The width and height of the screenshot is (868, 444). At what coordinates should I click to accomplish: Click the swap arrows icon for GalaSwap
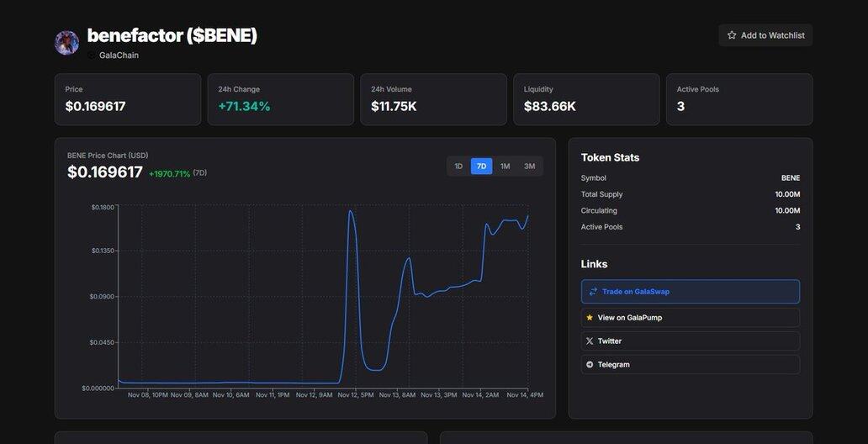(x=593, y=292)
